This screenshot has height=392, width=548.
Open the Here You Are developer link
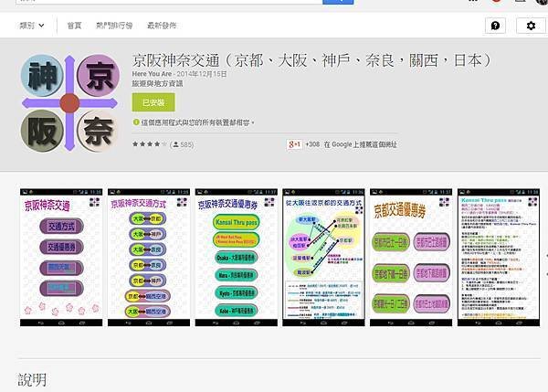(x=152, y=74)
